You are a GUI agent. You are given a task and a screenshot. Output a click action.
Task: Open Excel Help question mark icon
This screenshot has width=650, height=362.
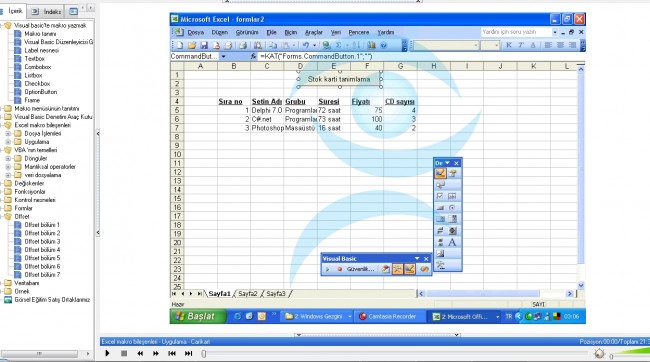(383, 45)
